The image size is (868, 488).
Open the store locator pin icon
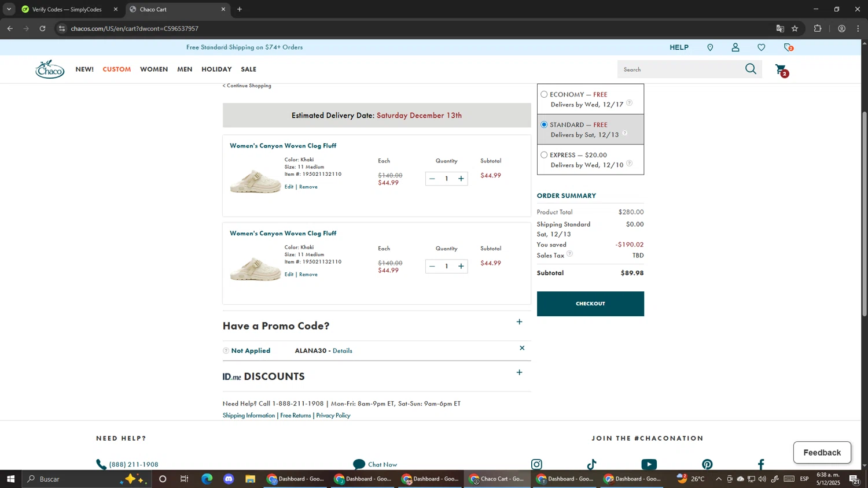pos(710,47)
